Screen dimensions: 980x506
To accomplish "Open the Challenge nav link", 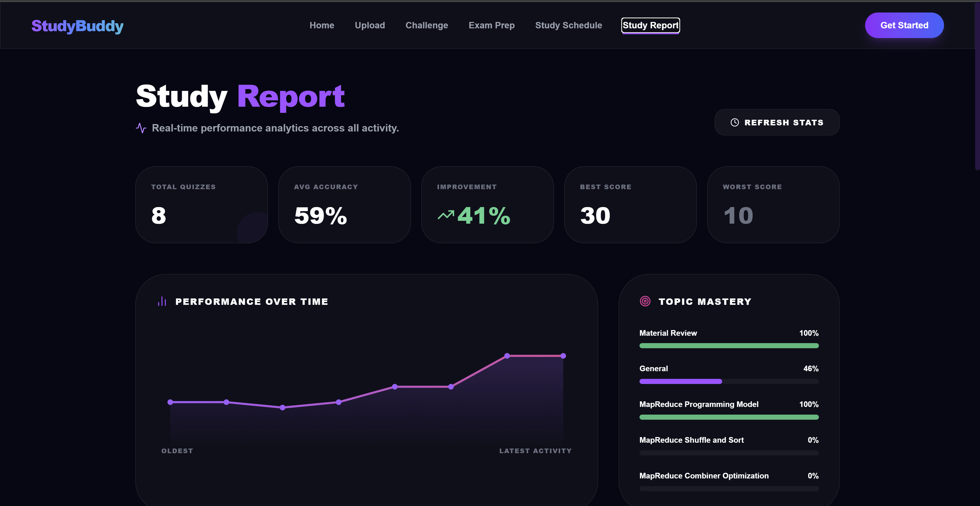I will click(x=427, y=26).
